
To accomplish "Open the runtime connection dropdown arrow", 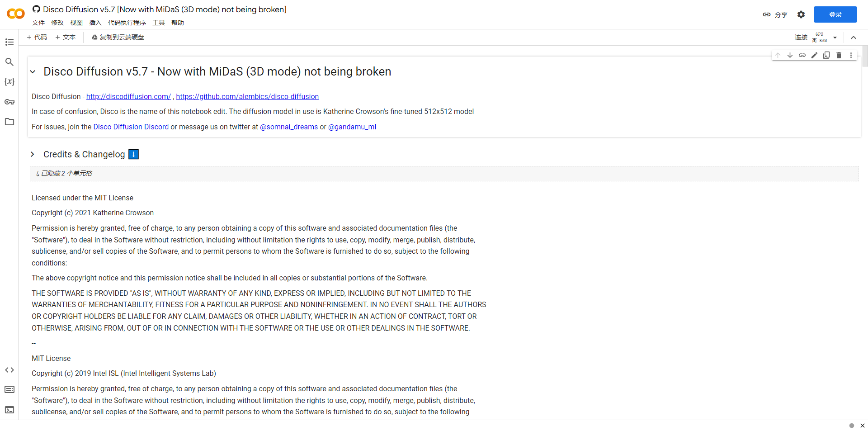I will (835, 38).
